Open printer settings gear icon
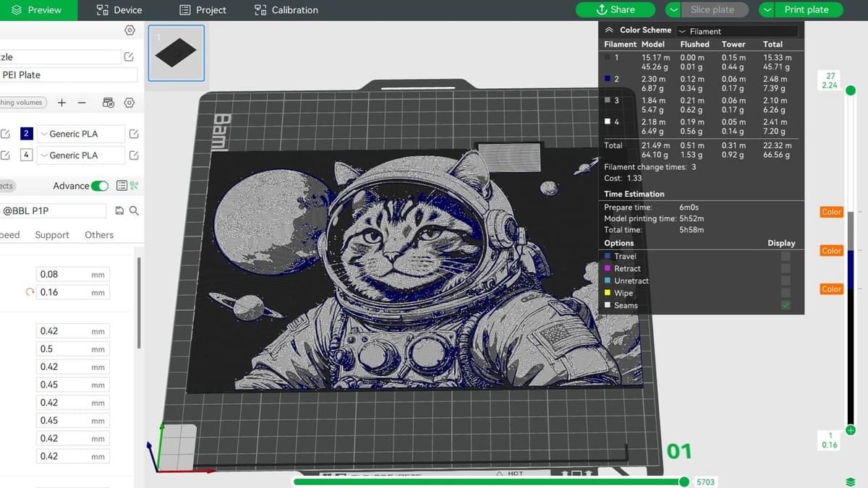The height and width of the screenshot is (488, 868). click(x=129, y=30)
